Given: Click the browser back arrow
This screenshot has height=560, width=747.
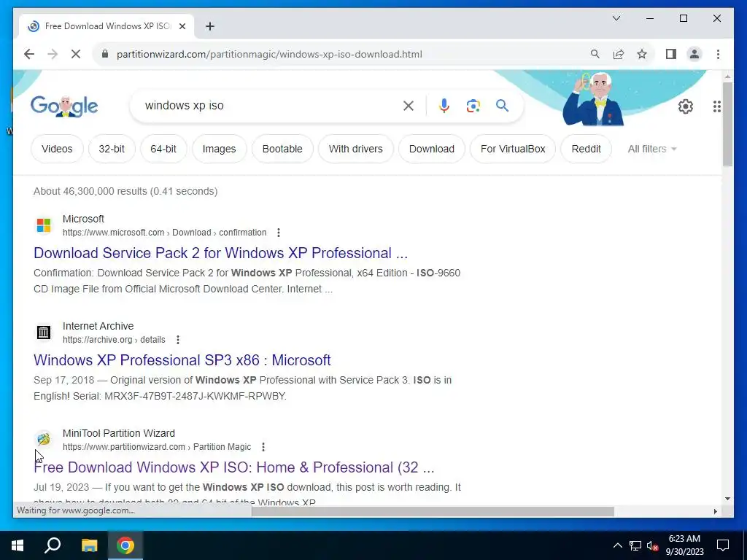Looking at the screenshot, I should click(29, 54).
